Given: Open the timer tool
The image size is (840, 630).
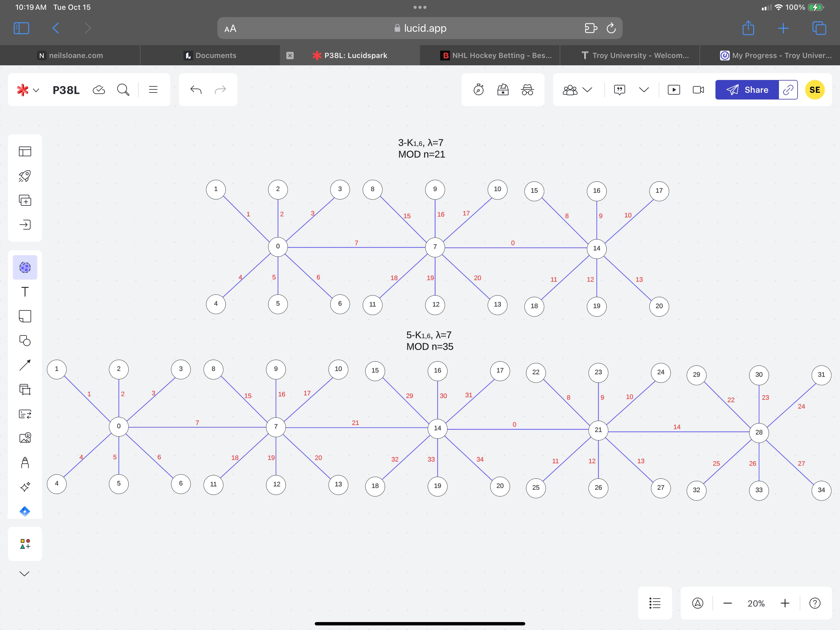Looking at the screenshot, I should 479,90.
